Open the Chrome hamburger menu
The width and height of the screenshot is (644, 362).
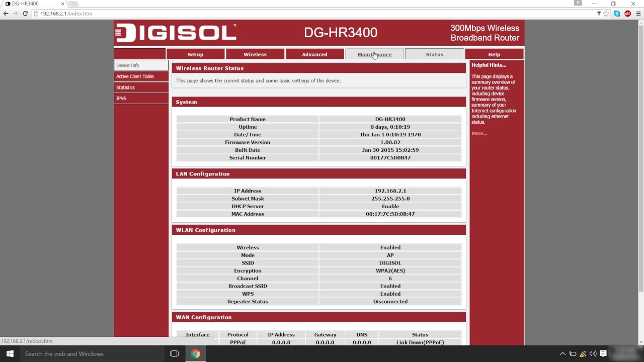pyautogui.click(x=638, y=14)
